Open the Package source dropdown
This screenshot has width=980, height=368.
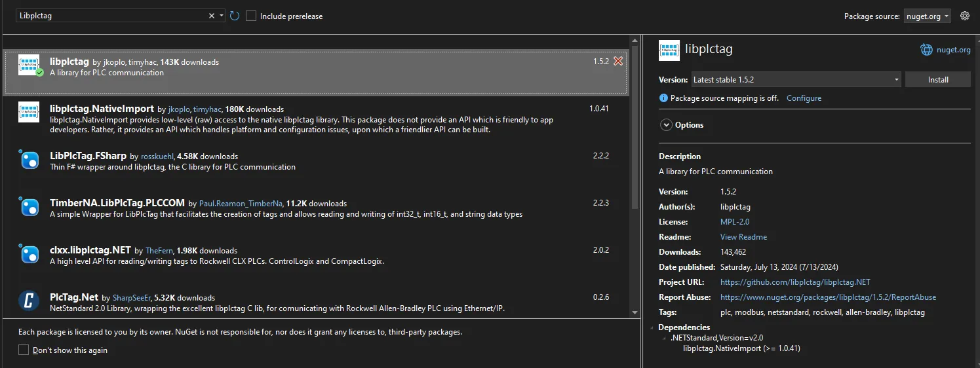point(927,16)
